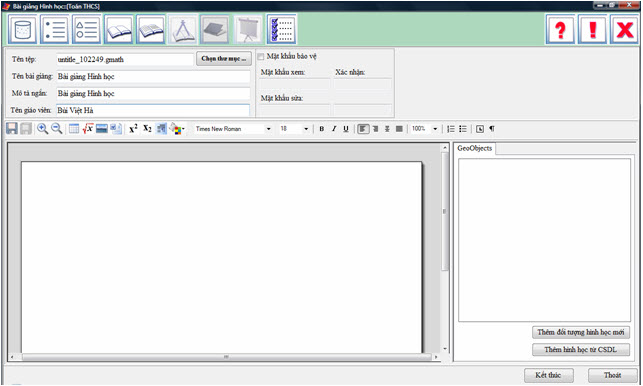Click the Tên giáo viên input field
The width and height of the screenshot is (643, 386).
pyautogui.click(x=153, y=110)
